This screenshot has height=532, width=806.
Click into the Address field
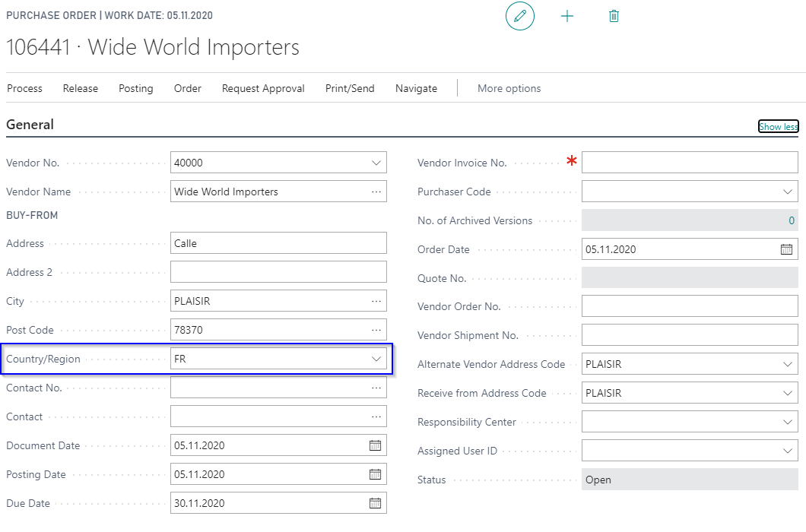pyautogui.click(x=278, y=244)
